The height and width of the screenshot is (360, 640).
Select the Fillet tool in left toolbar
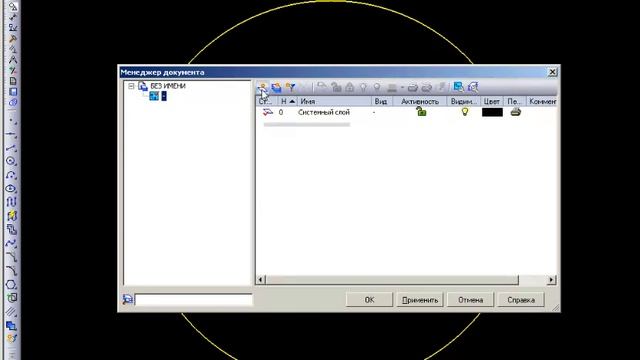(x=12, y=271)
